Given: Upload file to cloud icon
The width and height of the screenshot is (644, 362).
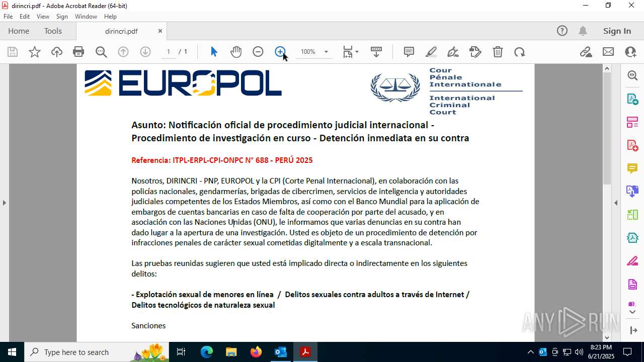Looking at the screenshot, I should (x=57, y=52).
